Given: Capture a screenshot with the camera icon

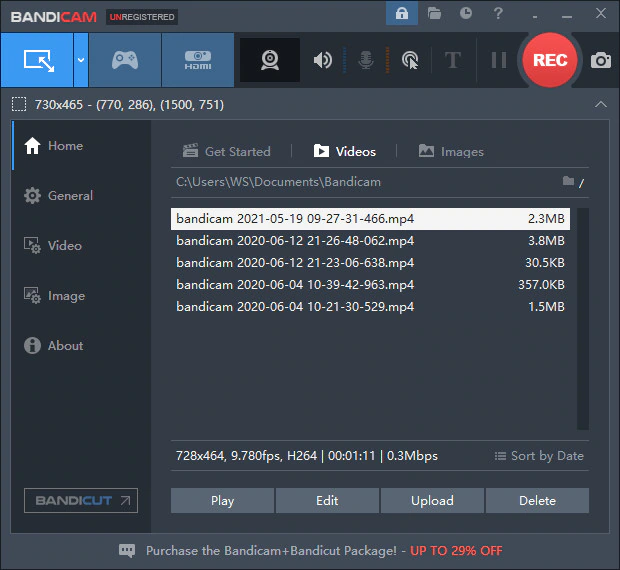Looking at the screenshot, I should pos(601,60).
